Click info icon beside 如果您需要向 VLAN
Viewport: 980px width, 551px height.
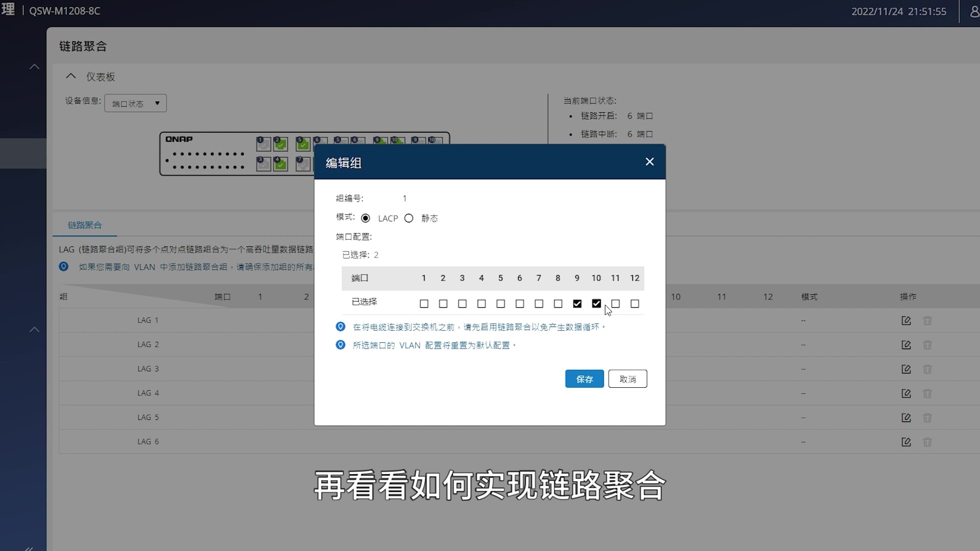(x=63, y=266)
